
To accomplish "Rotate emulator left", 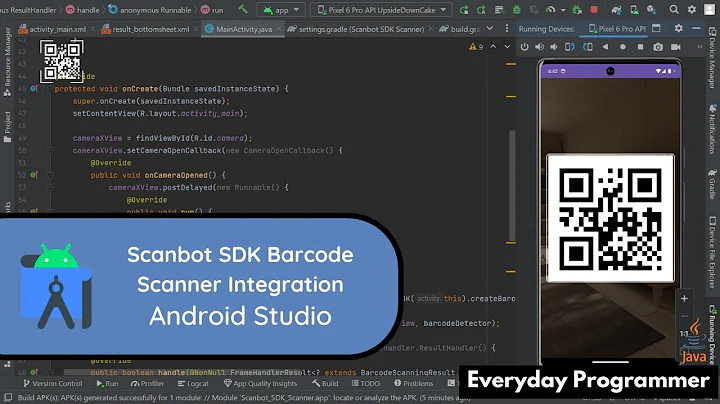I will pos(570,47).
